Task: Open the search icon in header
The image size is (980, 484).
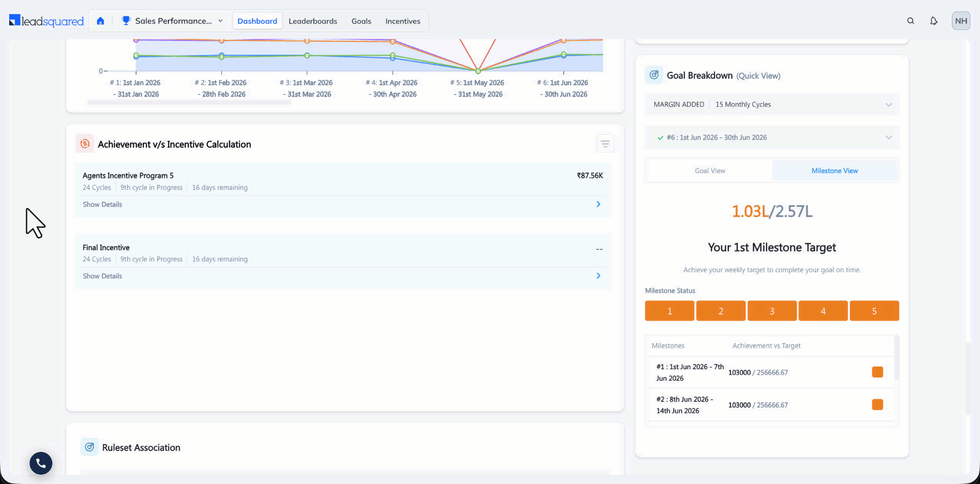Action: [911, 21]
